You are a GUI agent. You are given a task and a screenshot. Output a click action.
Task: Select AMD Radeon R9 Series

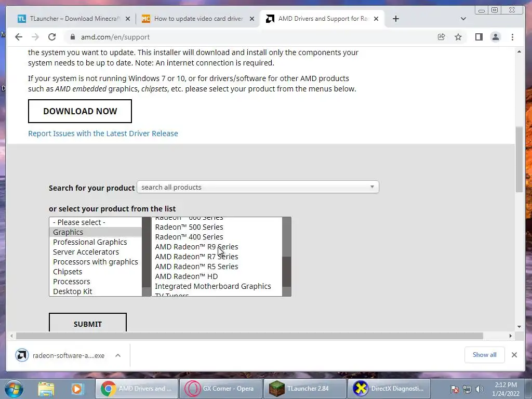point(217,247)
